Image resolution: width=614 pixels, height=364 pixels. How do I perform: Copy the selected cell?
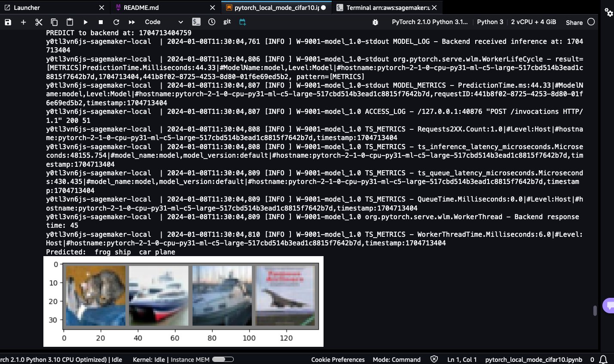tap(54, 22)
